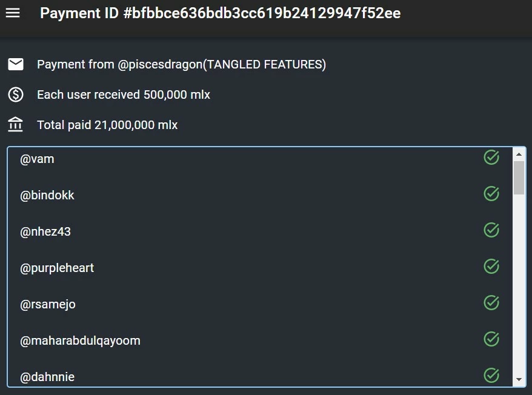
Task: Open the @purpleheart user entry
Action: pyautogui.click(x=259, y=268)
